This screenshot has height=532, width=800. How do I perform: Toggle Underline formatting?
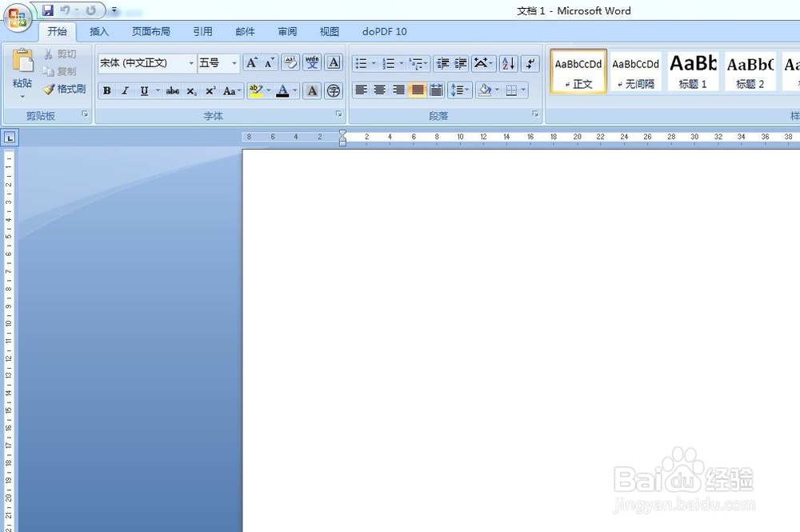144,90
